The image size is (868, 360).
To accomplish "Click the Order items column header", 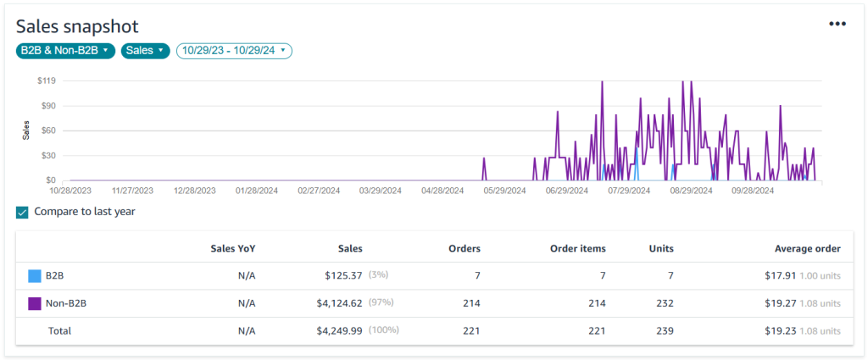I will point(577,248).
